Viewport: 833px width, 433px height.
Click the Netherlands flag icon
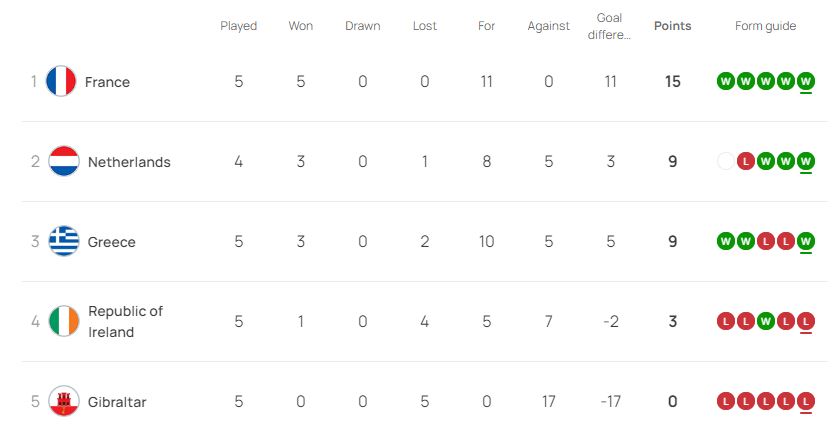click(64, 161)
